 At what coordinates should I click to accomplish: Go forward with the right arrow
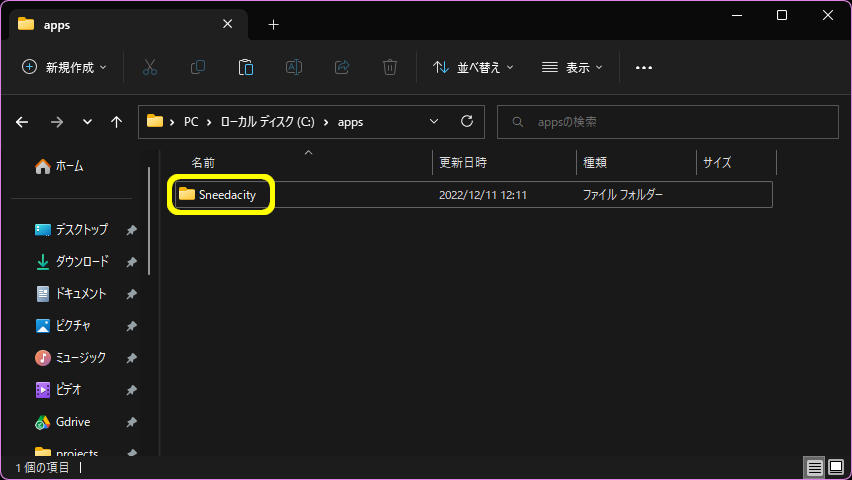pyautogui.click(x=57, y=122)
